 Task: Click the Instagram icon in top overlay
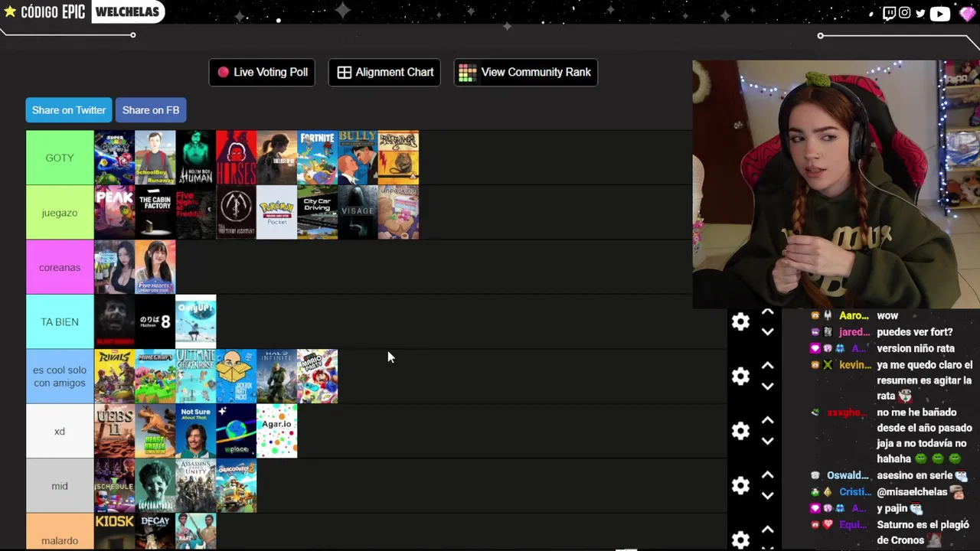(x=905, y=13)
